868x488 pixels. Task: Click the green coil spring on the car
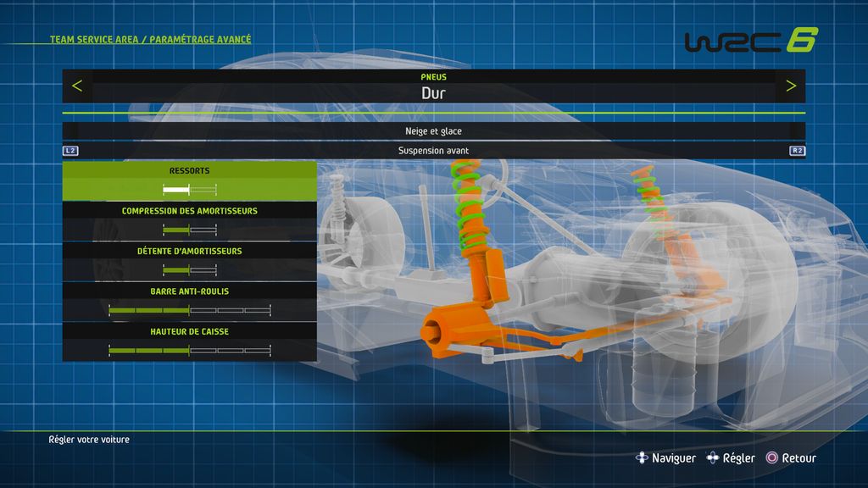pyautogui.click(x=470, y=205)
